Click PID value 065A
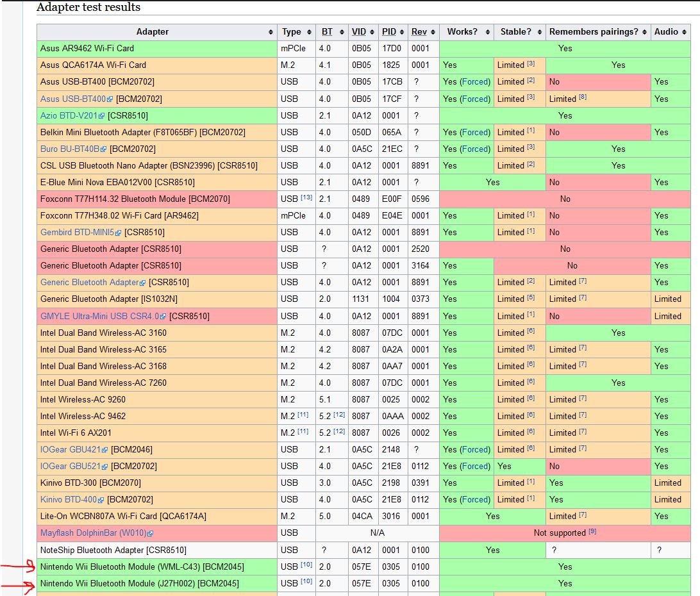Viewport: 700px width, 596px height. tap(392, 132)
